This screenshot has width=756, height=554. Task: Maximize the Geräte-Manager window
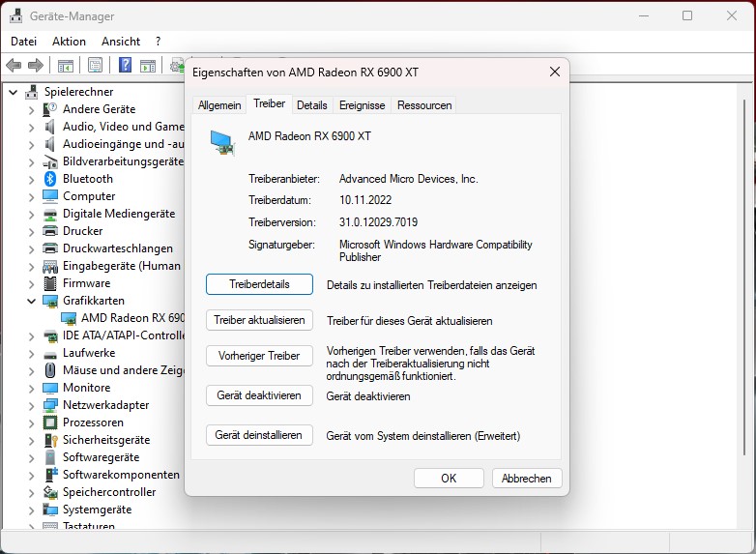point(687,15)
